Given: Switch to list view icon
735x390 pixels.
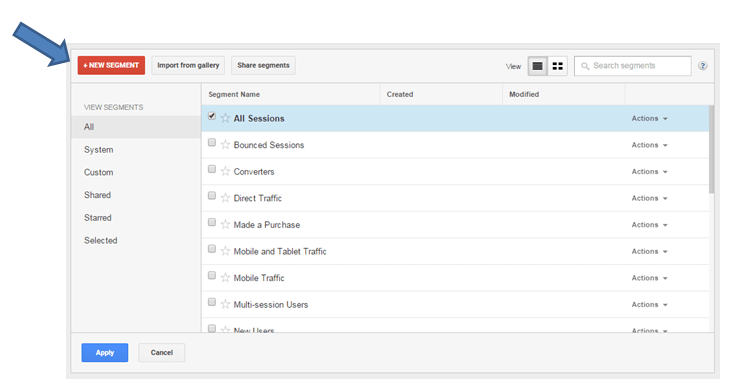Looking at the screenshot, I should click(x=538, y=66).
